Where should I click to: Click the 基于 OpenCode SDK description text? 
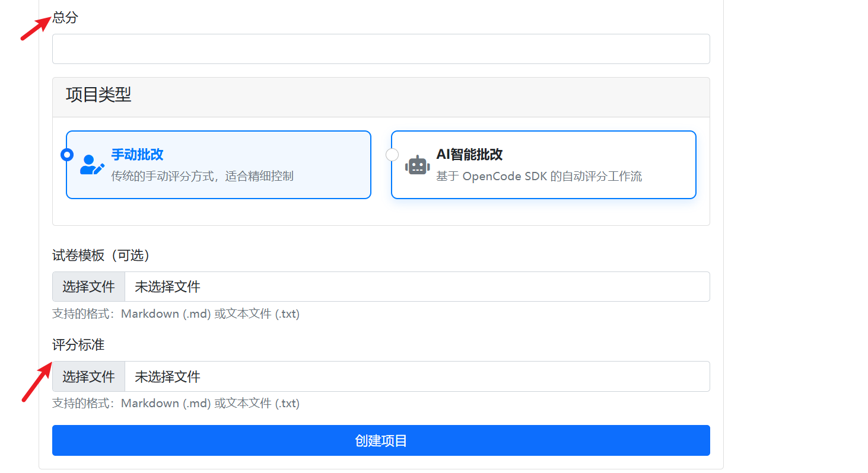(x=539, y=176)
